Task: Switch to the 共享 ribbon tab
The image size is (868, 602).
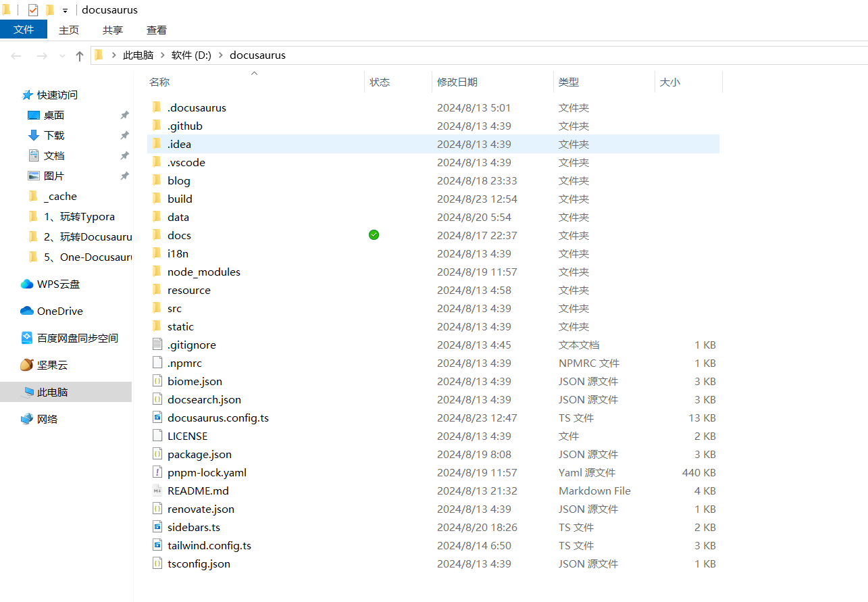Action: (x=113, y=30)
